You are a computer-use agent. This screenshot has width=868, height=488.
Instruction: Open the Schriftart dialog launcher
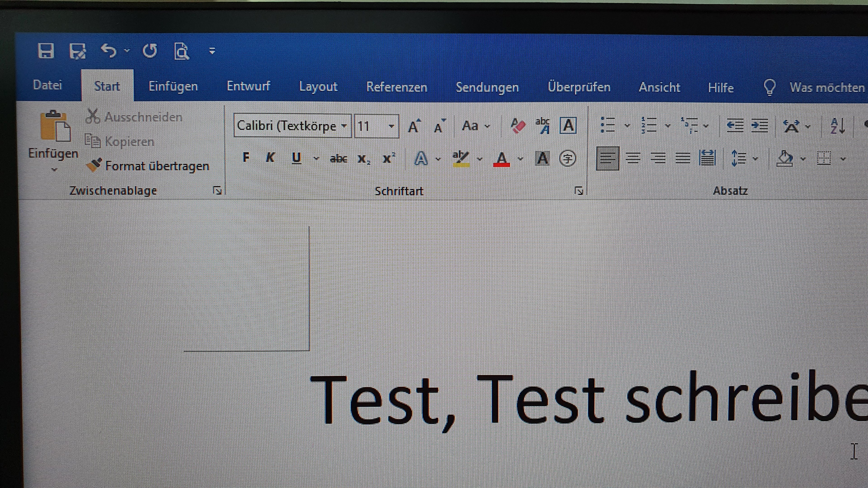pos(579,191)
